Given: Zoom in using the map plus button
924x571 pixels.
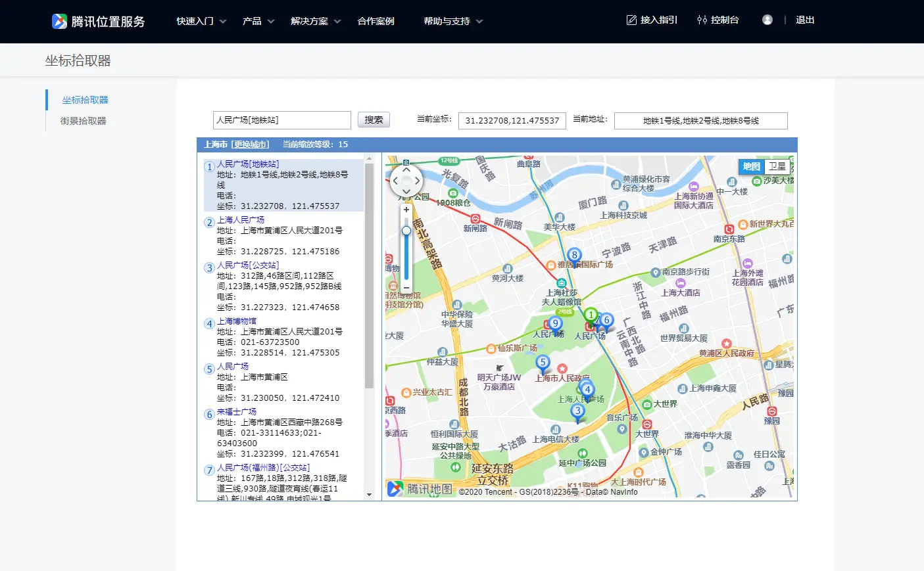Looking at the screenshot, I should click(x=406, y=210).
